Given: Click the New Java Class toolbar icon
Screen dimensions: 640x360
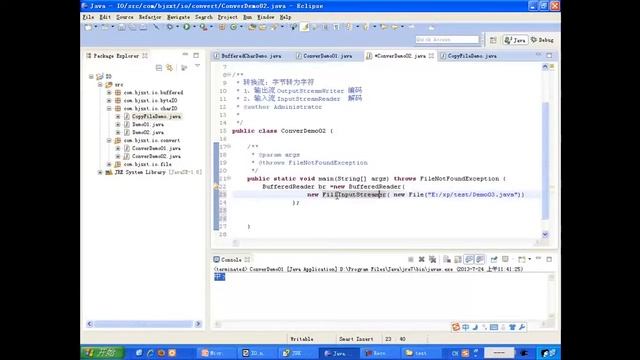Looking at the screenshot, I should click(x=233, y=27).
